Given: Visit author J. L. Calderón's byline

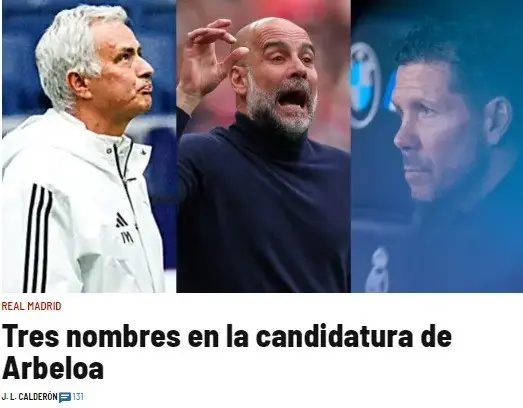Looking at the screenshot, I should [x=29, y=397].
